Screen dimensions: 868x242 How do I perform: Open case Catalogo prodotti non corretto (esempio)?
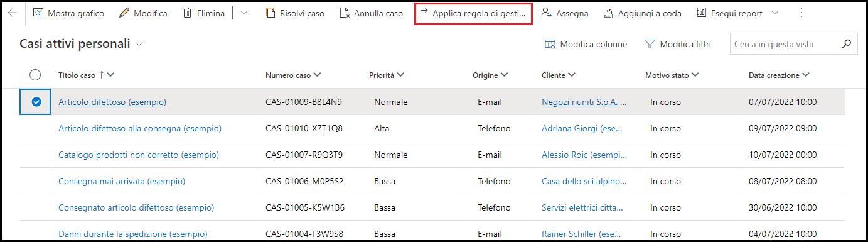[139, 155]
